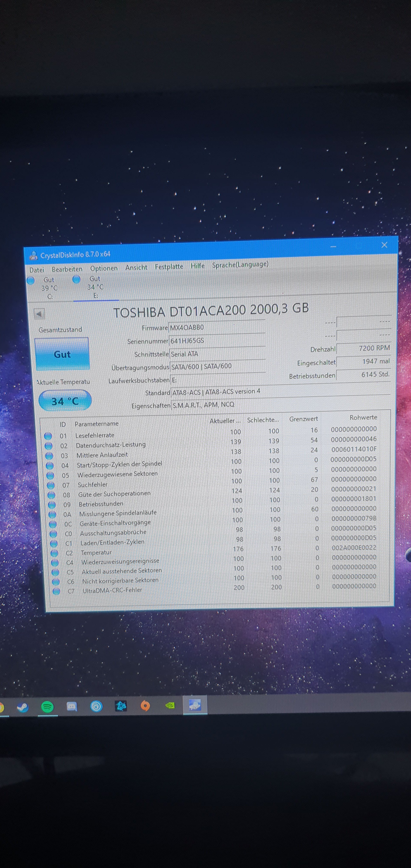Click status icon of Ausschaltungsabbrüche row
The height and width of the screenshot is (868, 411).
[x=54, y=534]
